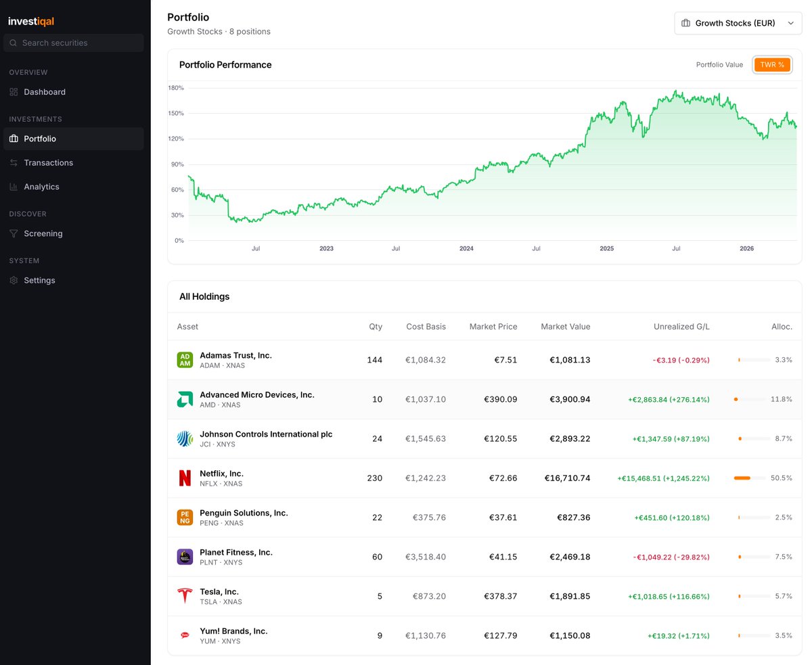Click the Netflix N logo

[x=185, y=478]
